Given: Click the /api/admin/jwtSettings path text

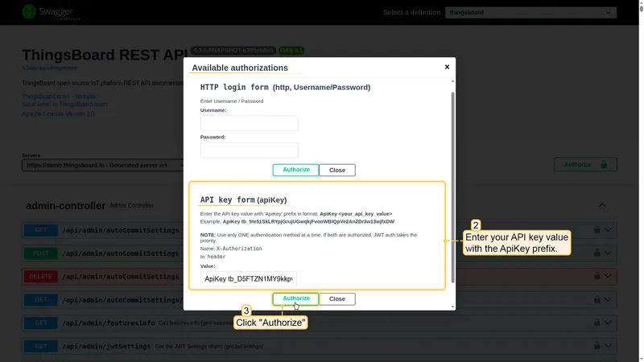Looking at the screenshot, I should 106,346.
